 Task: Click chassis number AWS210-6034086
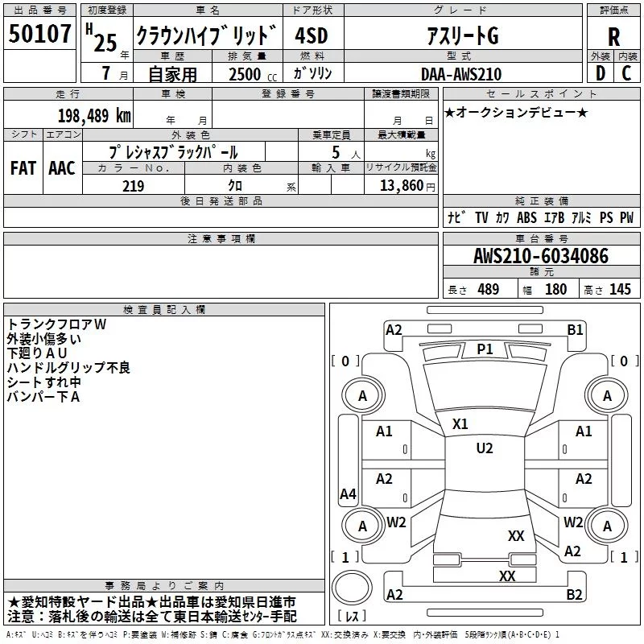541,256
